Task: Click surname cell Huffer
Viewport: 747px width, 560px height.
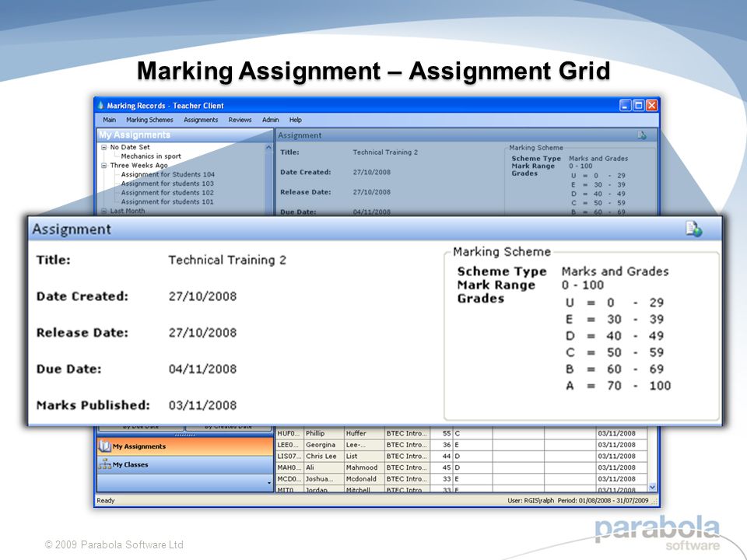Action: tap(364, 433)
